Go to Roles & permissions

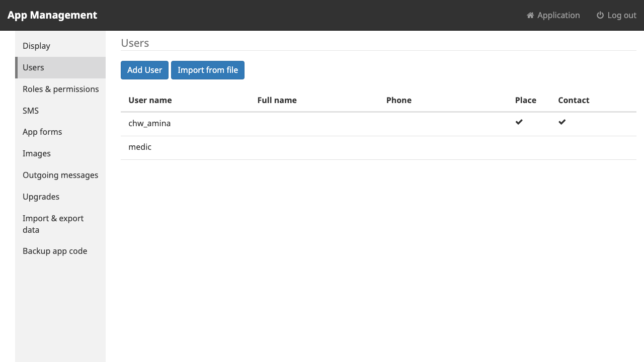tap(60, 89)
